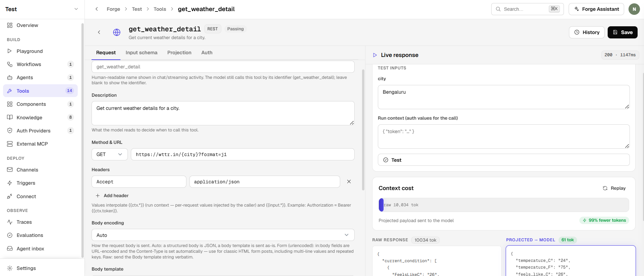Click the Passing status badge
The height and width of the screenshot is (276, 644).
(235, 29)
